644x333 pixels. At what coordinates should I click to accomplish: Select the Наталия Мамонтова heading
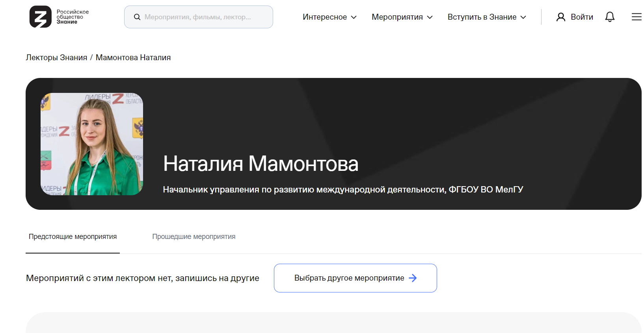[261, 163]
